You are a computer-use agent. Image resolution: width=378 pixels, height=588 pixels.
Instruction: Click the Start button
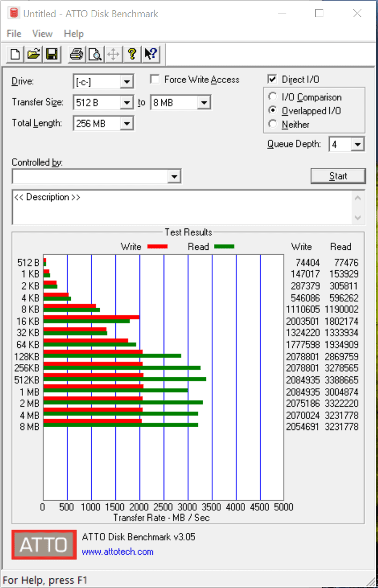click(x=338, y=176)
